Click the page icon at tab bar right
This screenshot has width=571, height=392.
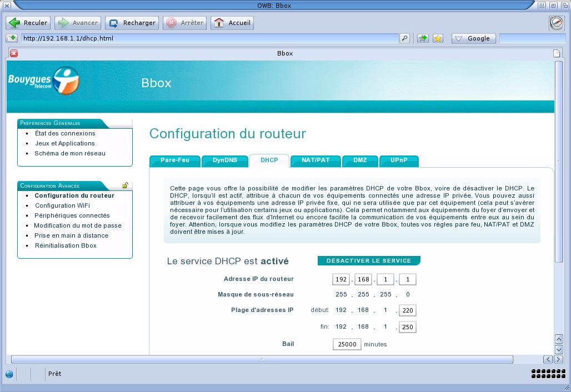[557, 53]
